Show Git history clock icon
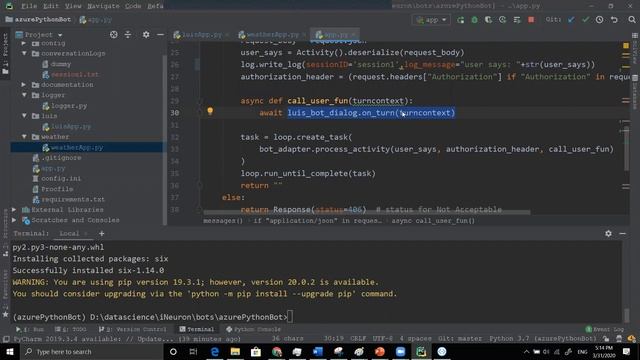 tap(599, 20)
